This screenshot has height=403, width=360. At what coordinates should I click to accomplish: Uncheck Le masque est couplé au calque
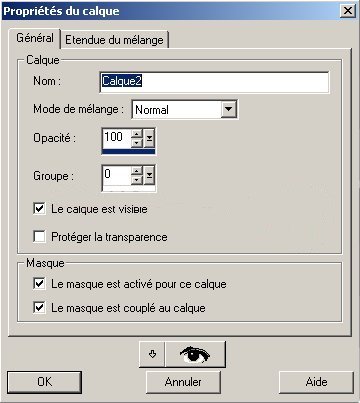(x=39, y=307)
